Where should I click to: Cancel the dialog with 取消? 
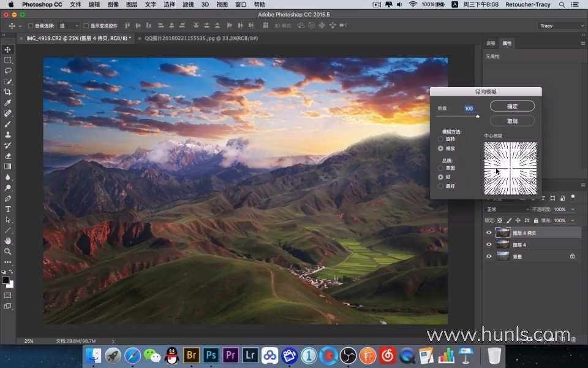(512, 121)
